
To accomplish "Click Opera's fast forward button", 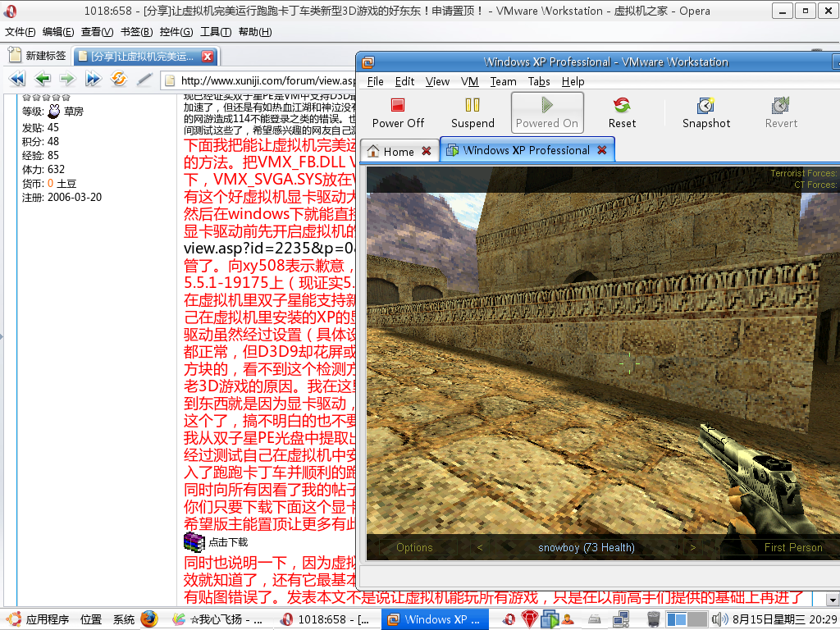I will point(93,80).
